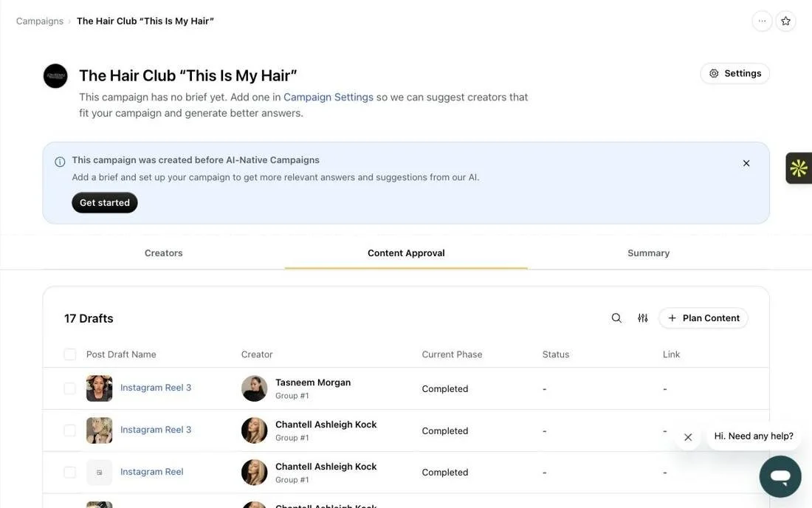Open Tasneem Morgan's Instagram Reel 3 link
Viewport: 812px width, 508px height.
point(155,388)
